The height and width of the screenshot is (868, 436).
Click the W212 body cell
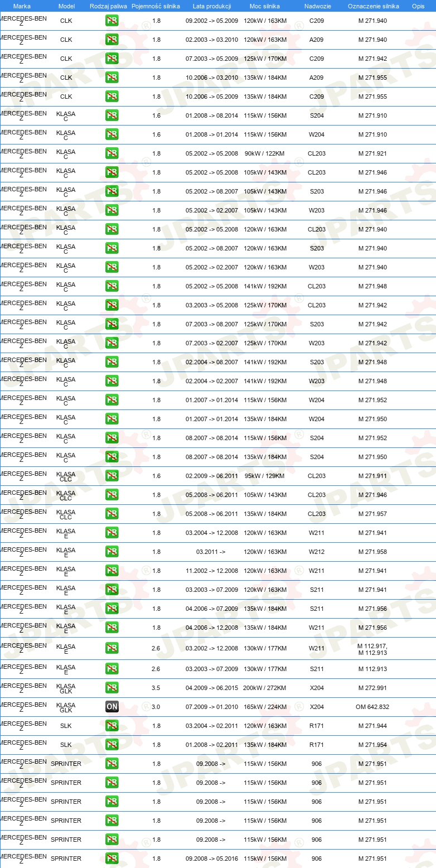pos(317,552)
